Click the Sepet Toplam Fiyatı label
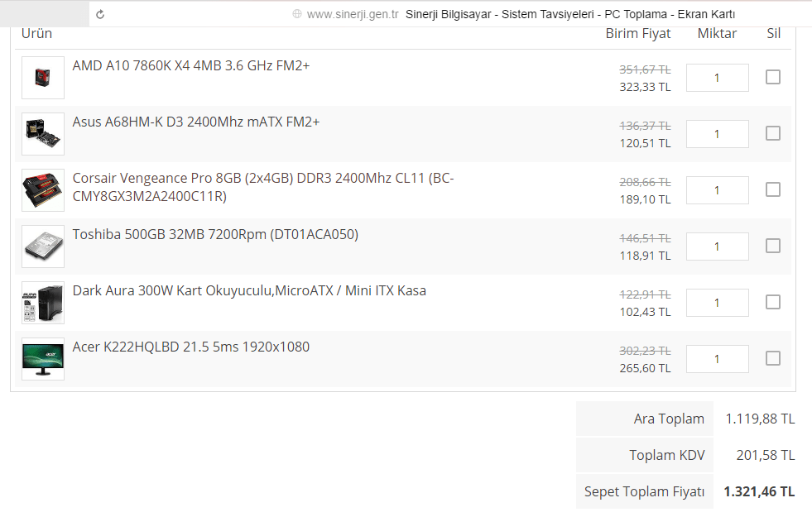Screen dimensions: 812x517 644,491
